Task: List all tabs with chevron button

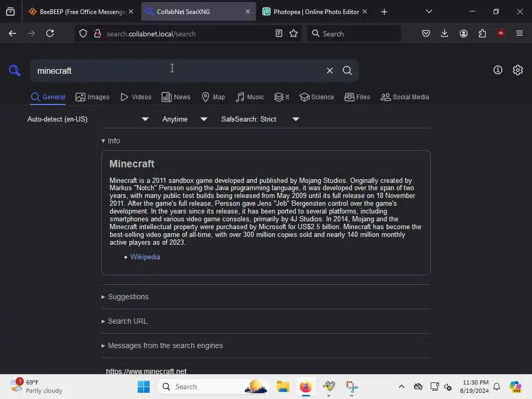Action: click(429, 11)
